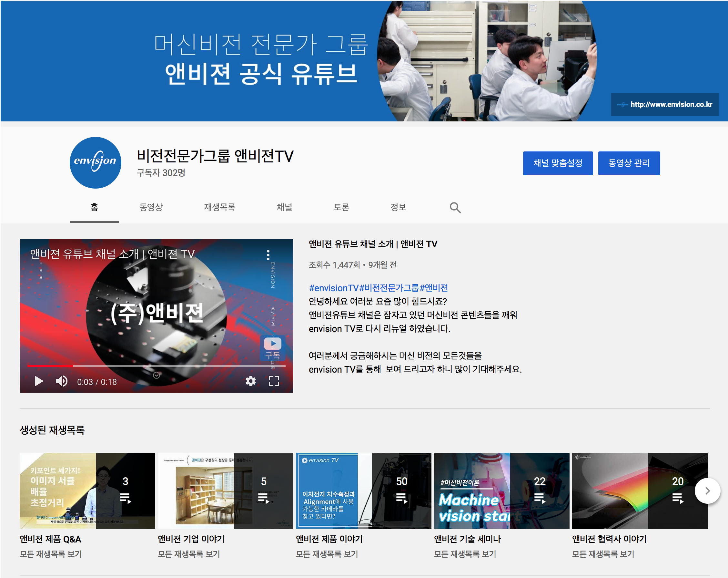
Task: Switch to the 재생목록 tab
Action: coord(219,207)
